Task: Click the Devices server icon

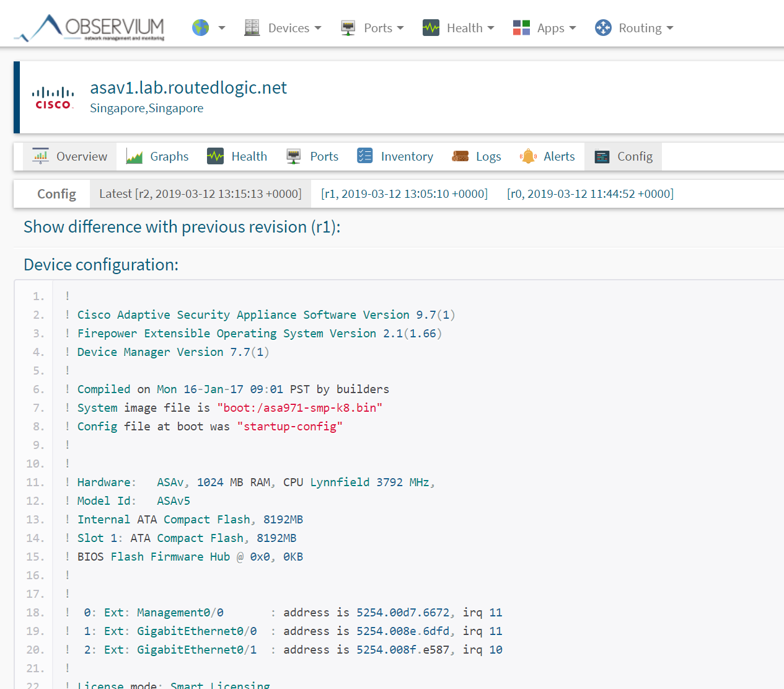Action: click(252, 28)
